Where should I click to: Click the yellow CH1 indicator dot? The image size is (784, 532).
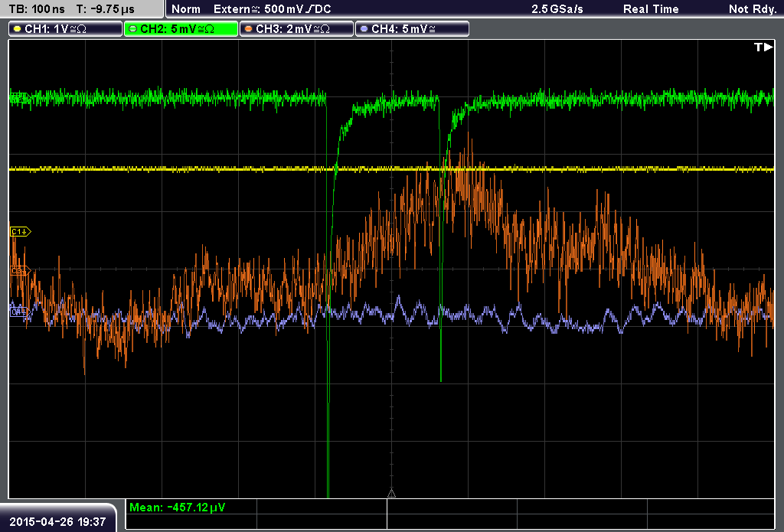pos(18,29)
